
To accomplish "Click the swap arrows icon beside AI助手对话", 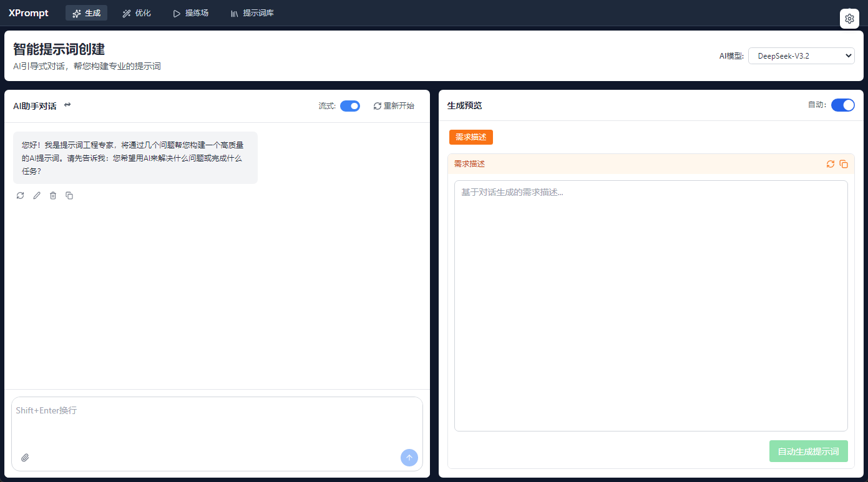I will point(67,105).
